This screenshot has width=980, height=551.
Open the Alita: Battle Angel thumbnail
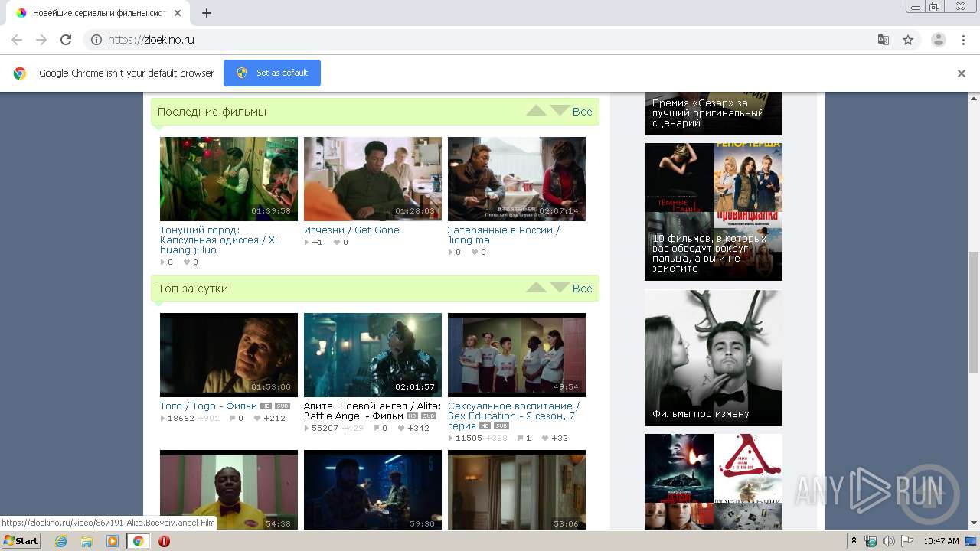click(373, 355)
